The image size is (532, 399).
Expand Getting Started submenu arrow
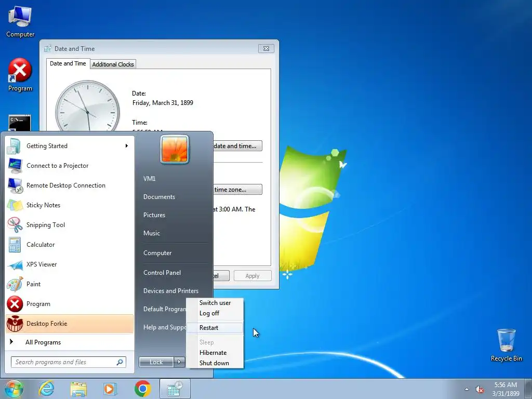(x=127, y=146)
